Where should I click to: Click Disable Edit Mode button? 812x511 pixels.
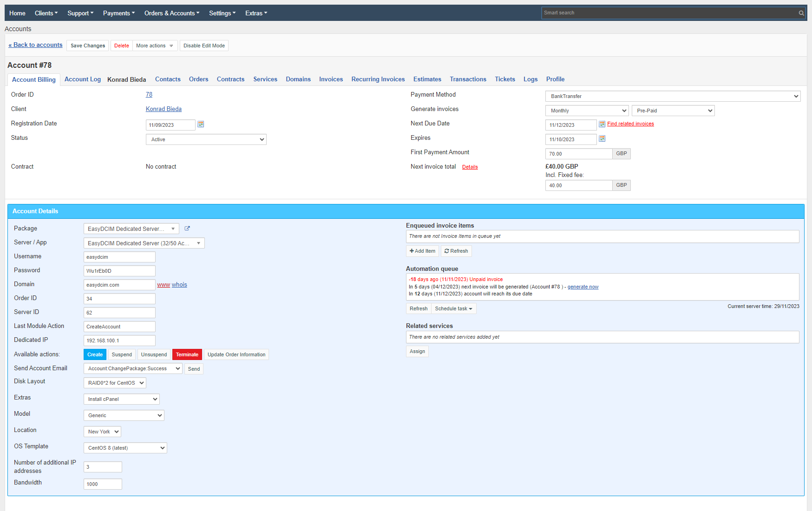pos(204,46)
